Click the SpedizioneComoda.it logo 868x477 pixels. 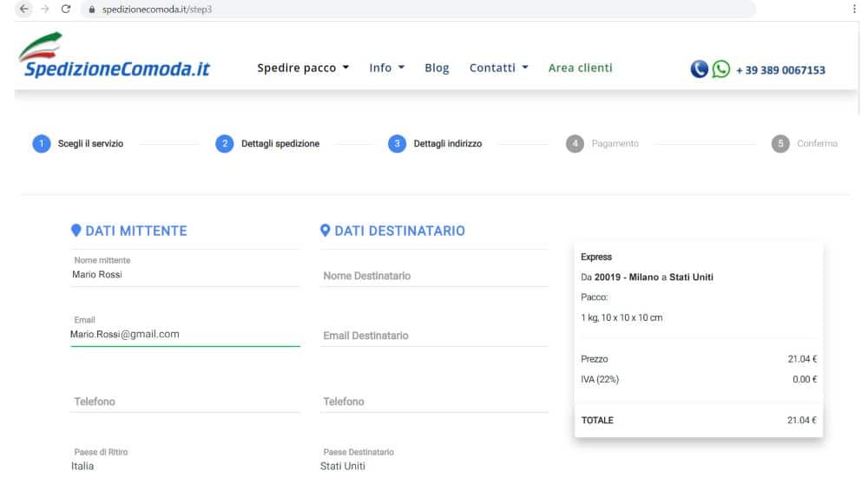point(114,58)
